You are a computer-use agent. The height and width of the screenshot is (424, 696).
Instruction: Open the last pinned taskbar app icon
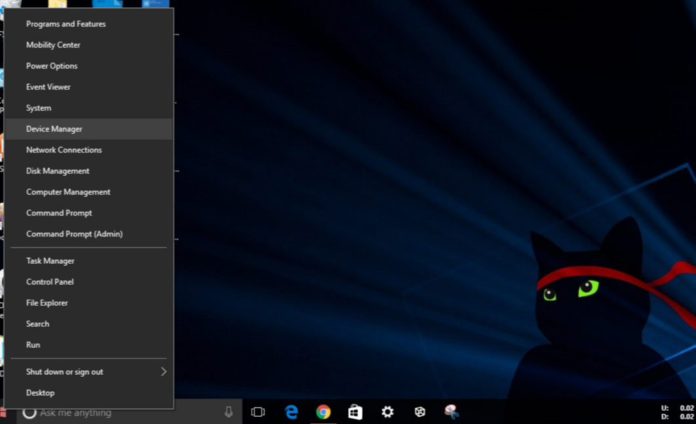(x=451, y=412)
